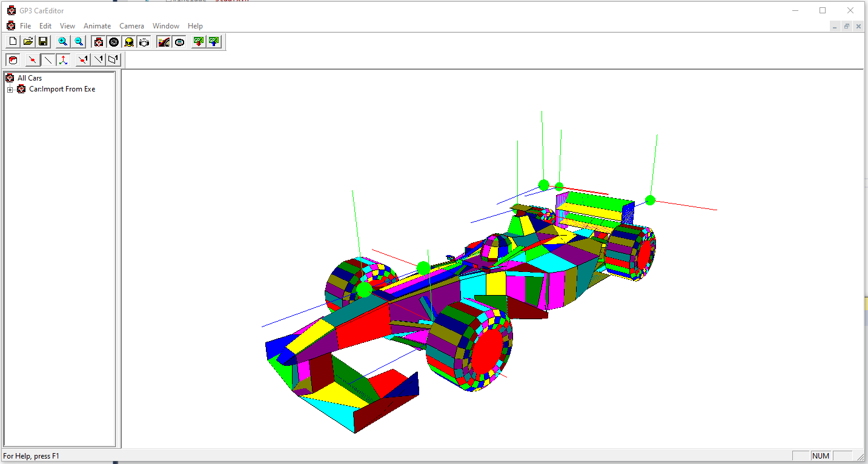Screen dimensions: 868x464
Task: Open the Camera menu
Action: [x=131, y=26]
